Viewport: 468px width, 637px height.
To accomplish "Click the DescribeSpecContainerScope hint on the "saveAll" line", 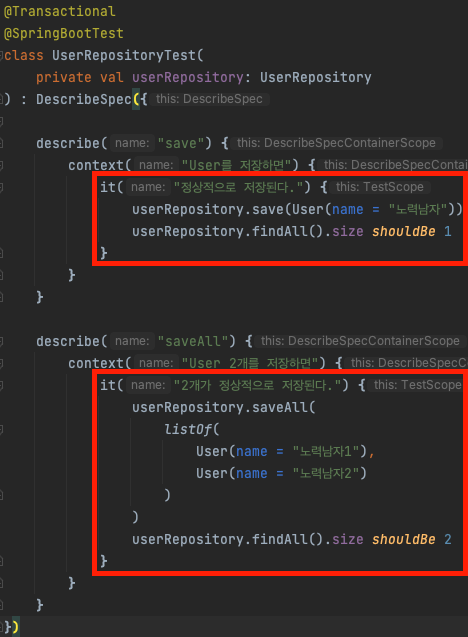I will pos(360,341).
